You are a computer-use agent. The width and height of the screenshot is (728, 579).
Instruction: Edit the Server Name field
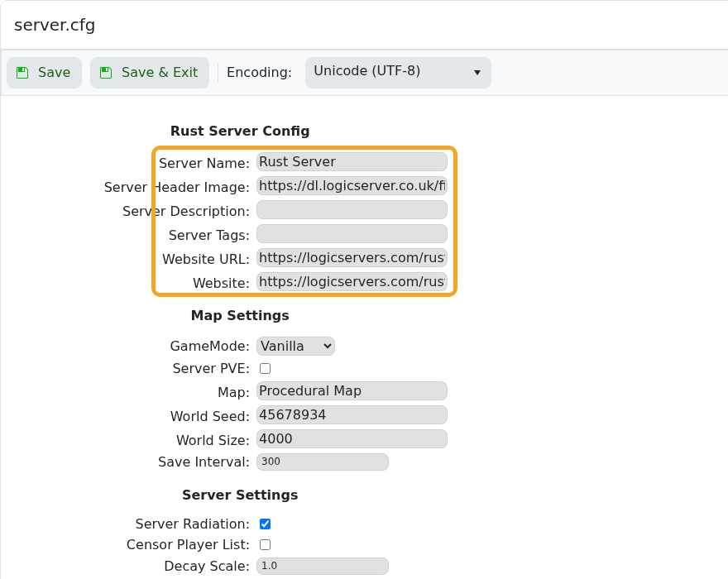[x=352, y=161]
